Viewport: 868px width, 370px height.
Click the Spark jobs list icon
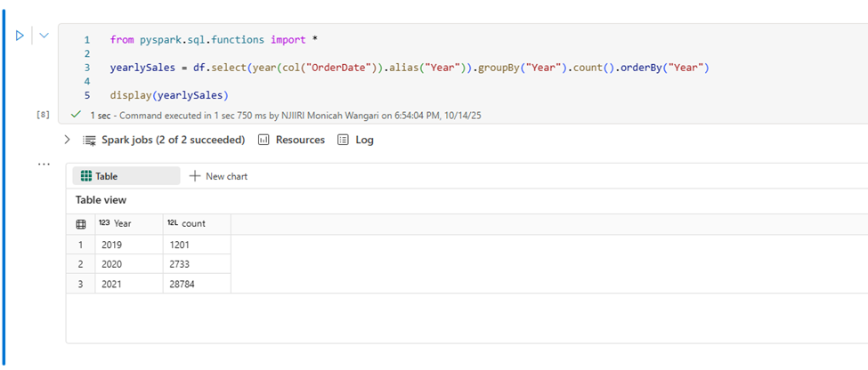coord(89,140)
